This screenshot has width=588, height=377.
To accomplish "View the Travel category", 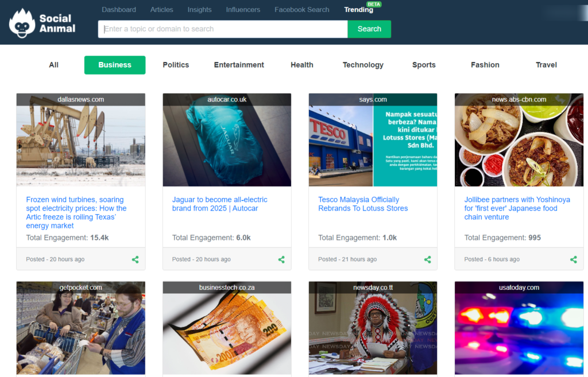I will pyautogui.click(x=546, y=65).
